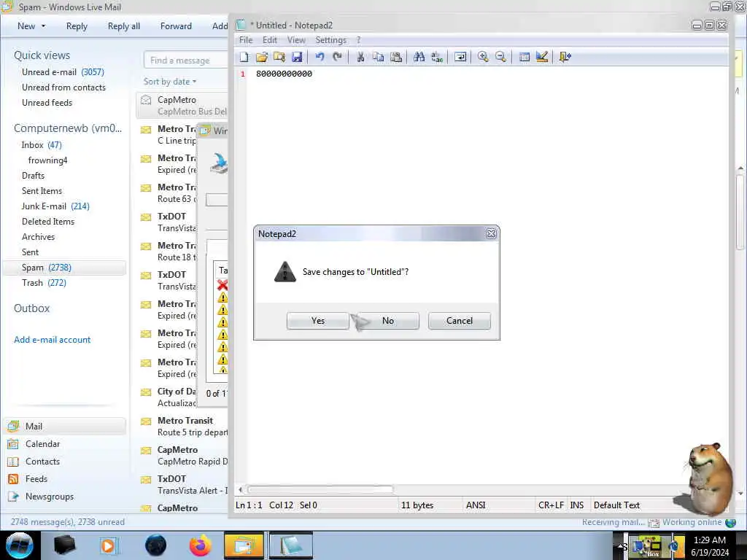This screenshot has height=560, width=747.
Task: Click the Firefox icon in the taskbar
Action: (x=200, y=545)
